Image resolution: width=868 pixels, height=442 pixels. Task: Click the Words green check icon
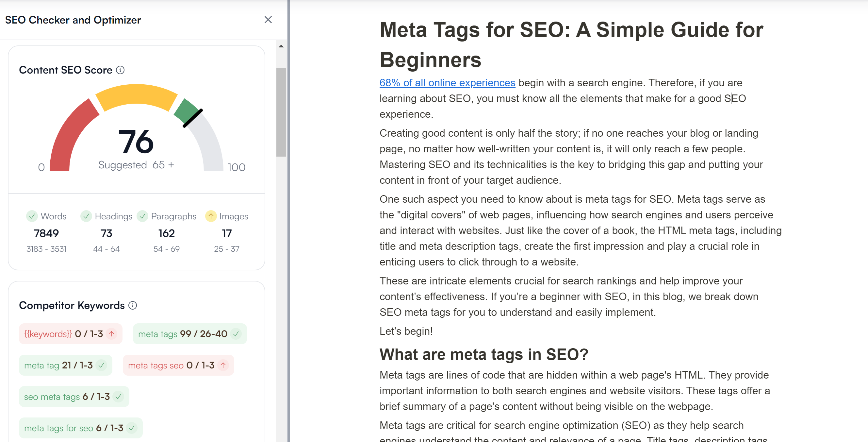[32, 216]
